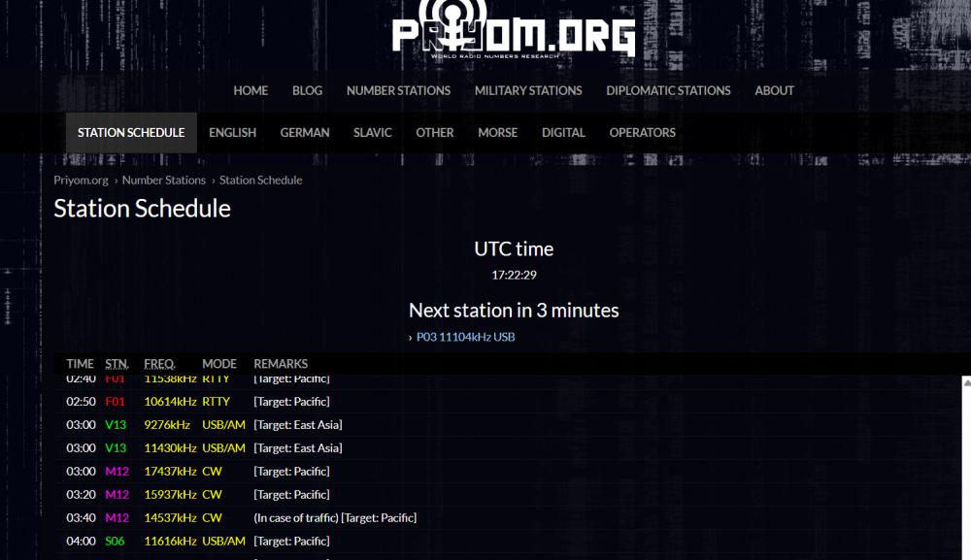Open the OPERATORS tab

point(642,133)
